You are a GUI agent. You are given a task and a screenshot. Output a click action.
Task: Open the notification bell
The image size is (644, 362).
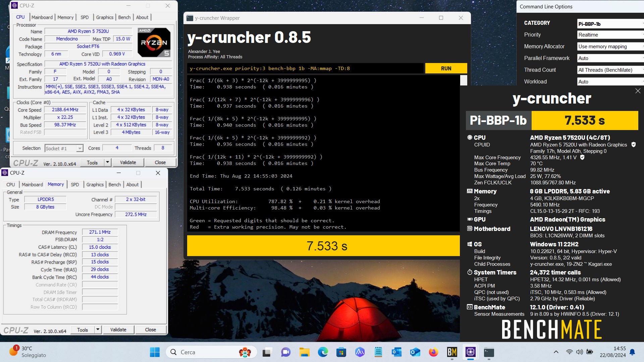click(x=632, y=352)
